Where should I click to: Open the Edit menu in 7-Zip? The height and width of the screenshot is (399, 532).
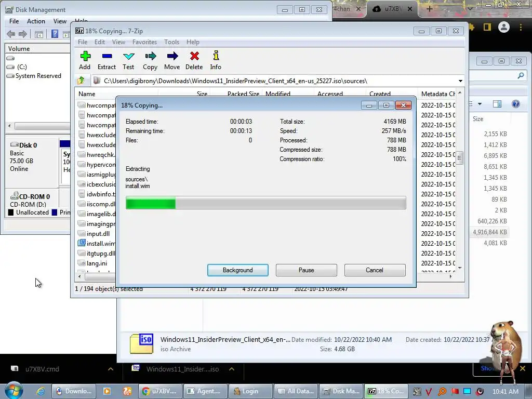click(99, 42)
